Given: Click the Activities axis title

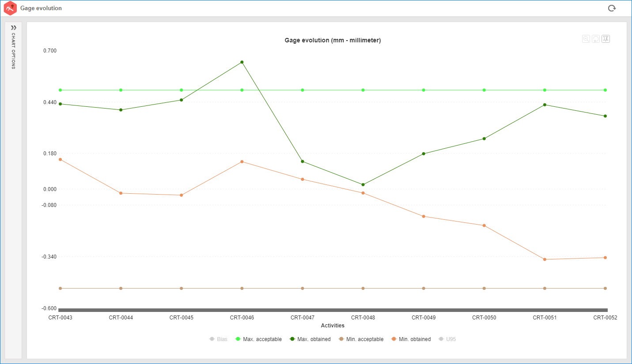Looking at the screenshot, I should (x=333, y=326).
